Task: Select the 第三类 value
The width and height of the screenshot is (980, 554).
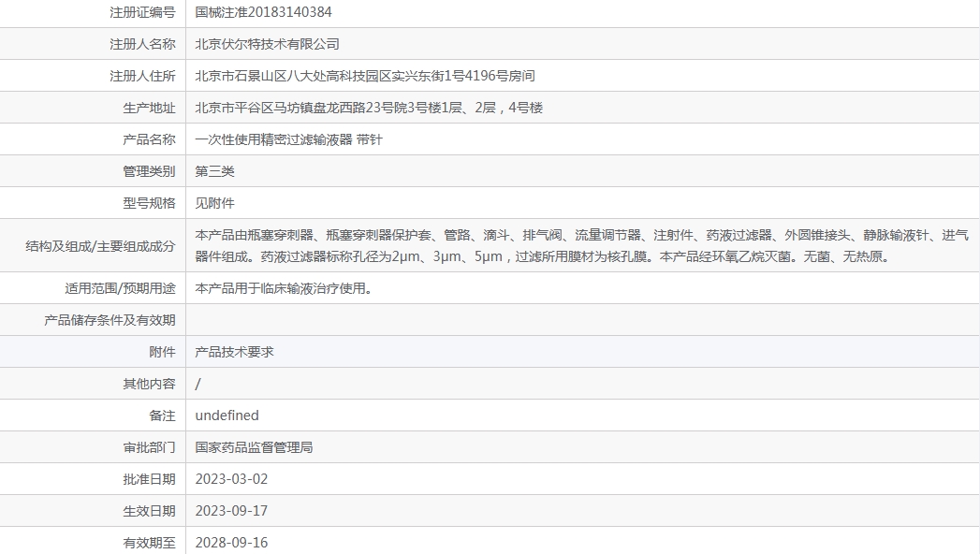Action: point(215,172)
